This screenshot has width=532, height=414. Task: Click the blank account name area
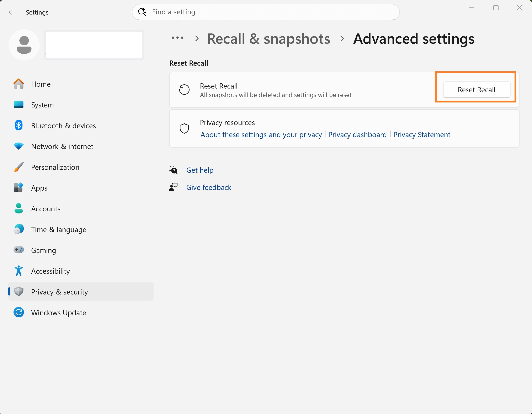click(94, 45)
